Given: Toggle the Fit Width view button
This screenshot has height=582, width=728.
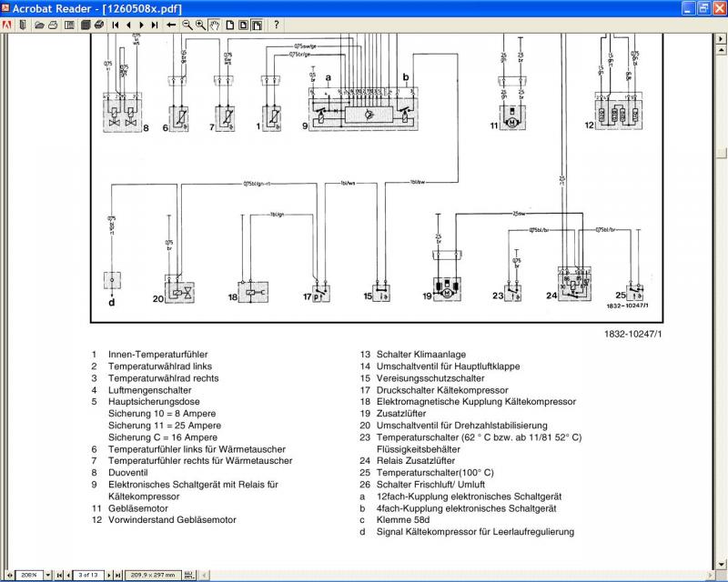Looking at the screenshot, I should point(257,25).
